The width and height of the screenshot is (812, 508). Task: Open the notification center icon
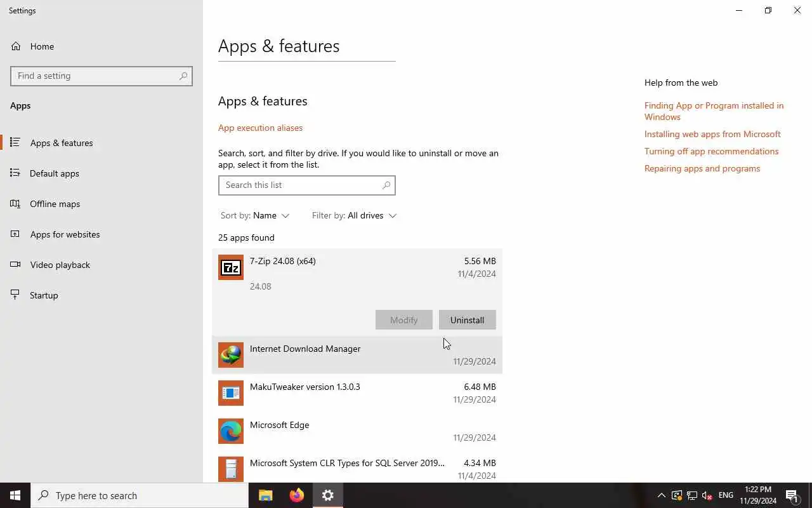[x=792, y=495]
